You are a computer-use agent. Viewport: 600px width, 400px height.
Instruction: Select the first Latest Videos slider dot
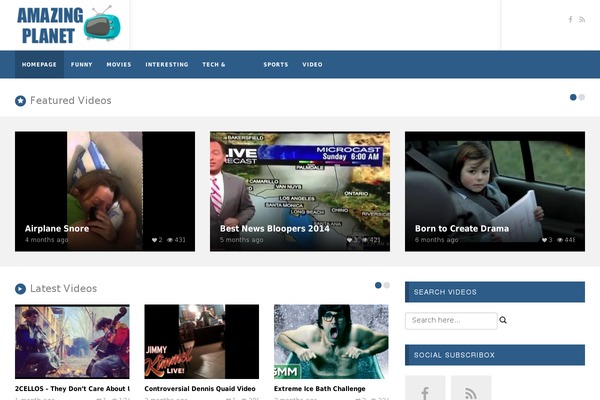378,285
